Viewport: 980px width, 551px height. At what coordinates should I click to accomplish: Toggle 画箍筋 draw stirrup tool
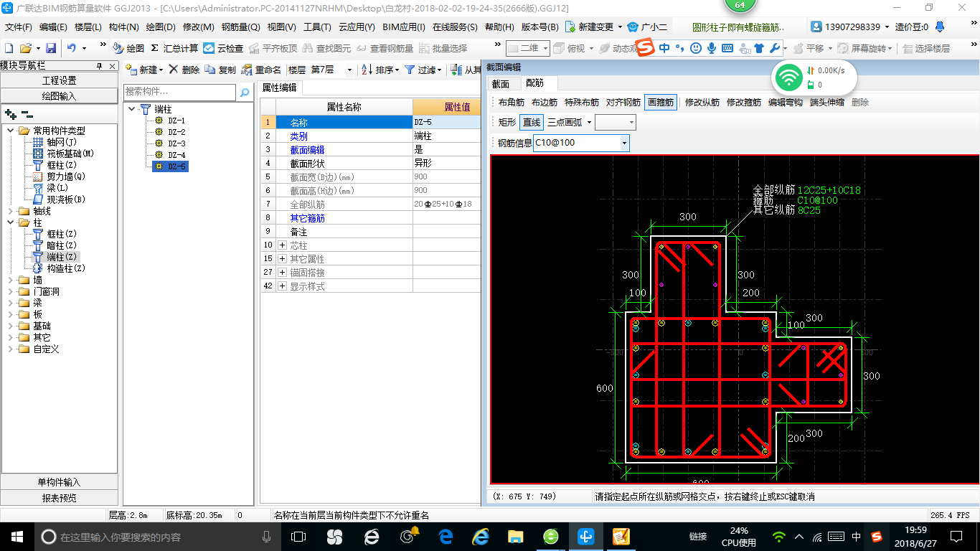click(661, 103)
